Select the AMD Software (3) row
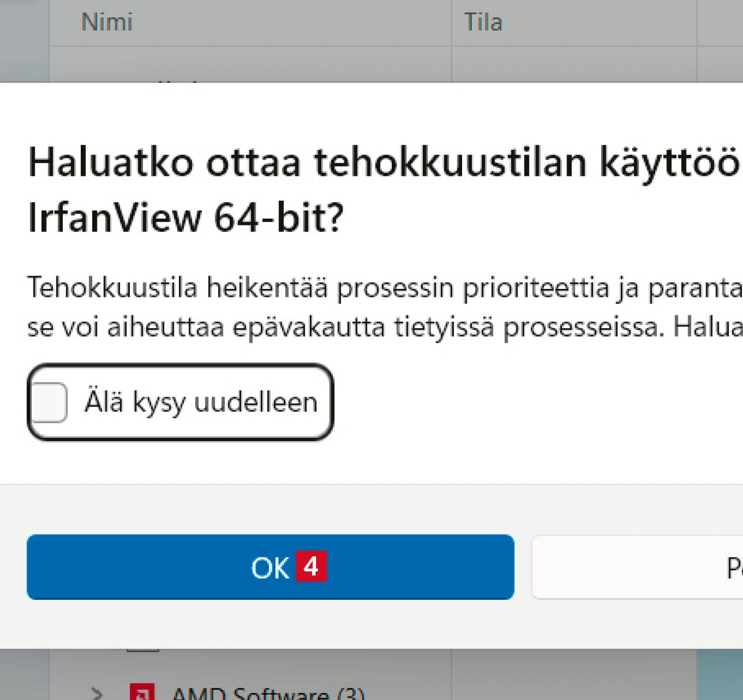Viewport: 743px width, 700px height. coord(268,692)
